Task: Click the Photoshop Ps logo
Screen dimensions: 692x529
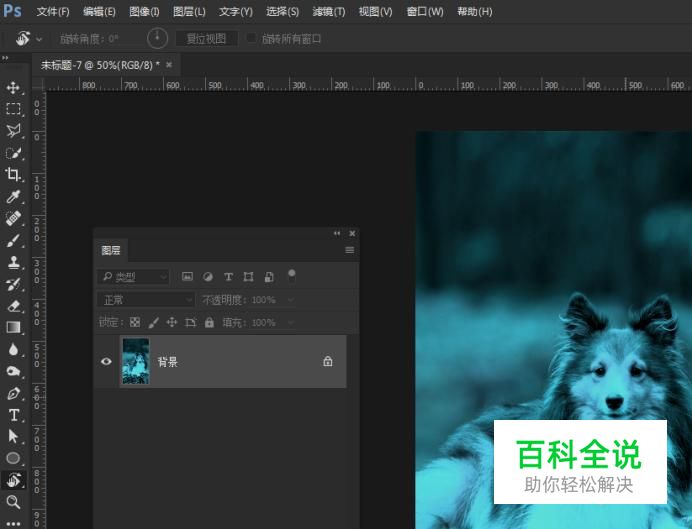Action: [12, 11]
